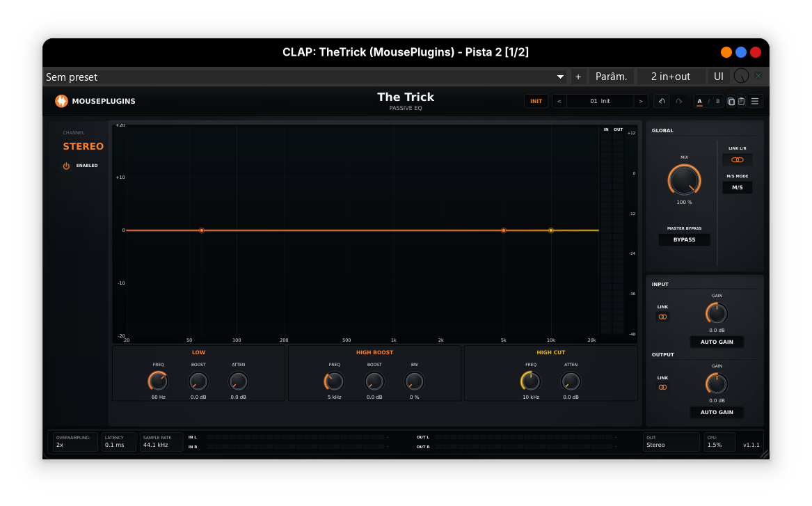The width and height of the screenshot is (812, 506).
Task: Toggle the channel Enabled power button
Action: [x=66, y=166]
